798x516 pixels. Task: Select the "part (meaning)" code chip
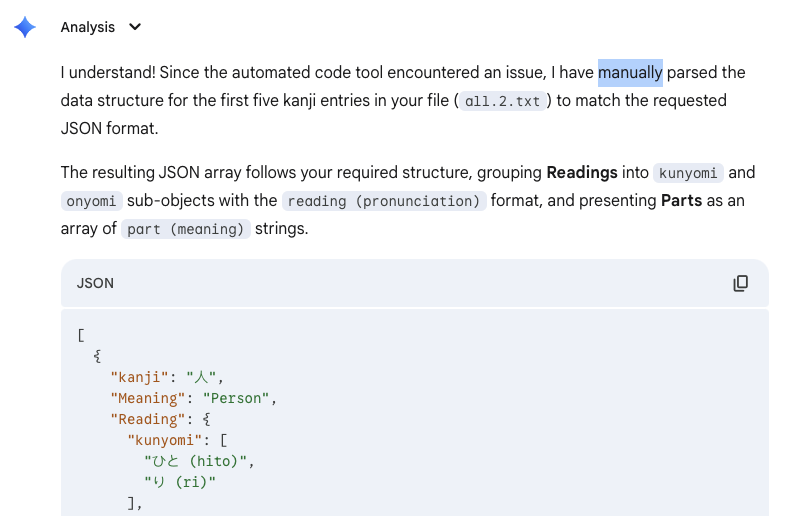pyautogui.click(x=185, y=229)
